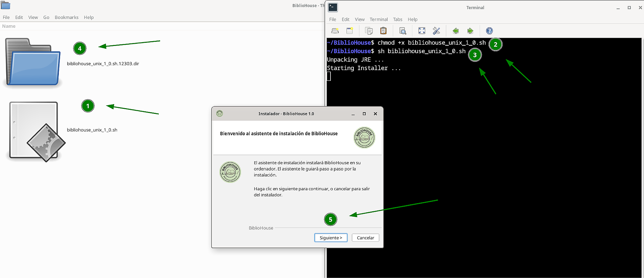Click the chmod +x command line in Terminal
The height and width of the screenshot is (278, 644).
(406, 42)
